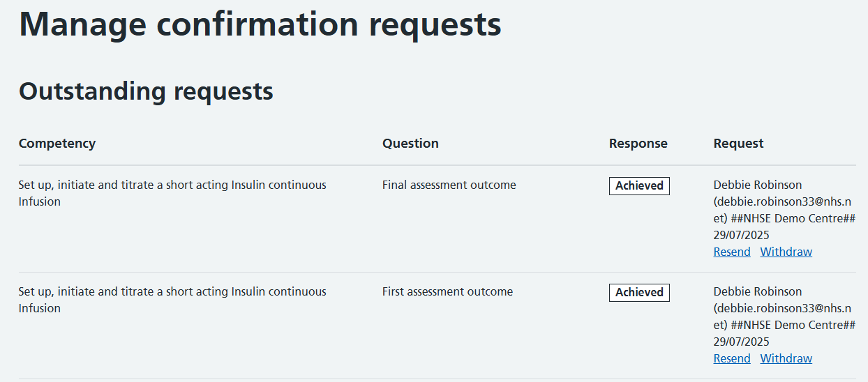Select the Request column header
This screenshot has height=382, width=868.
pos(738,144)
